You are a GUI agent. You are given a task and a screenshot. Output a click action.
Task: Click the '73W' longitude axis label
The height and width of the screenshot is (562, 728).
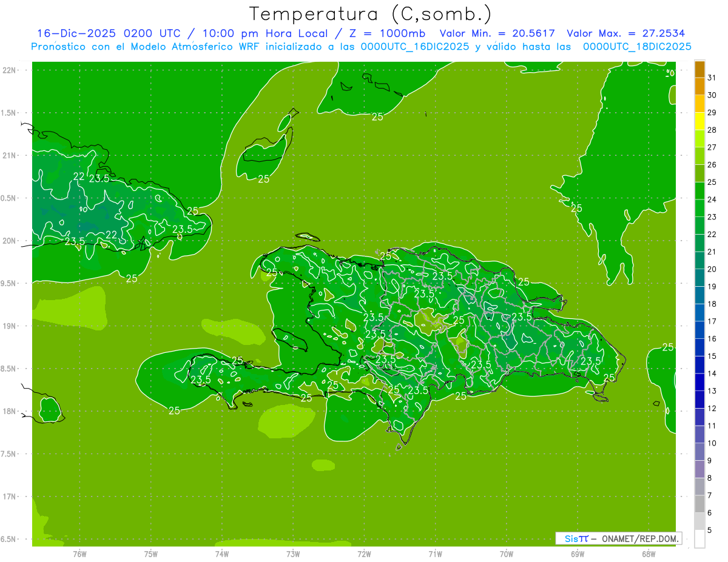[293, 554]
